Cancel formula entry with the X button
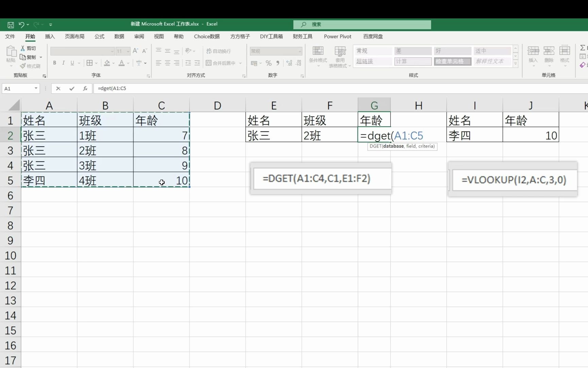The width and height of the screenshot is (588, 368). tap(58, 89)
